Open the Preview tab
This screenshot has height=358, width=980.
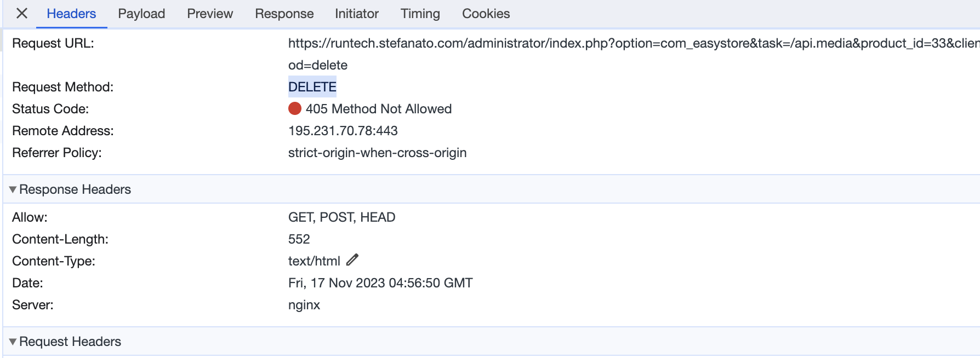click(210, 14)
